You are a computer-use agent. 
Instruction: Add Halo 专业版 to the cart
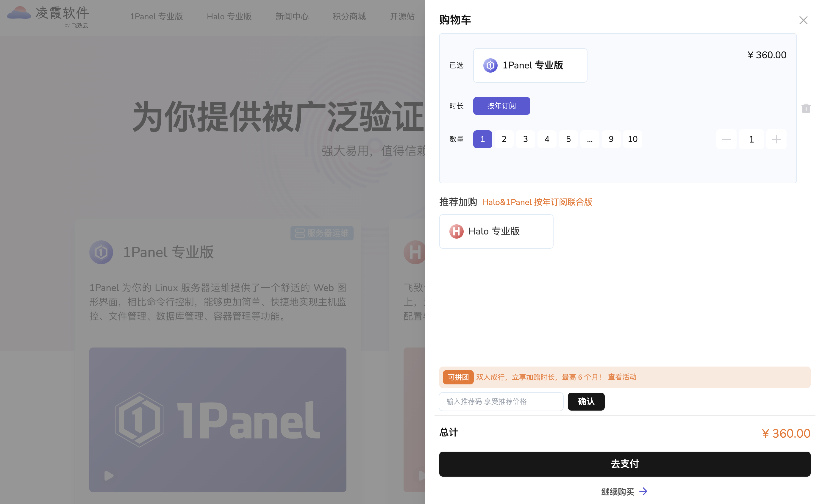496,231
